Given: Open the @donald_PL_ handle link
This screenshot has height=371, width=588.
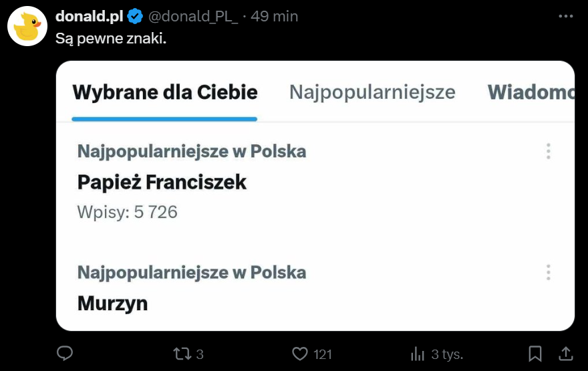Looking at the screenshot, I should [193, 16].
